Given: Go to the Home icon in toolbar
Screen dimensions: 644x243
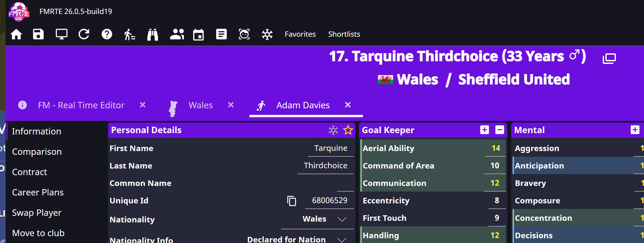Looking at the screenshot, I should [x=16, y=34].
